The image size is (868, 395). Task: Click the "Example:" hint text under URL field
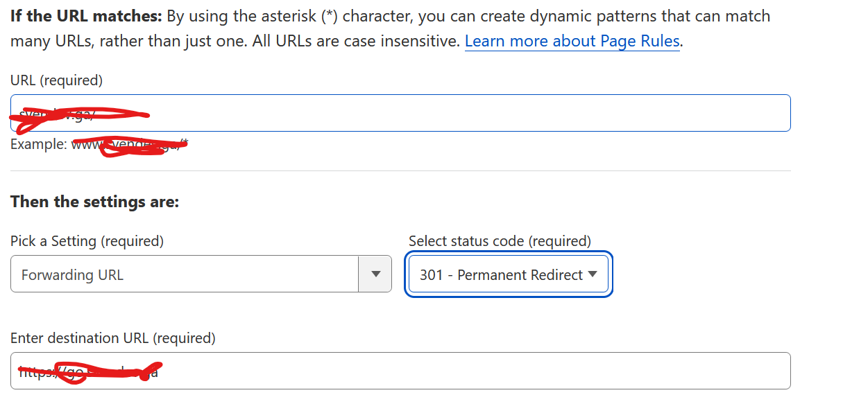(39, 145)
